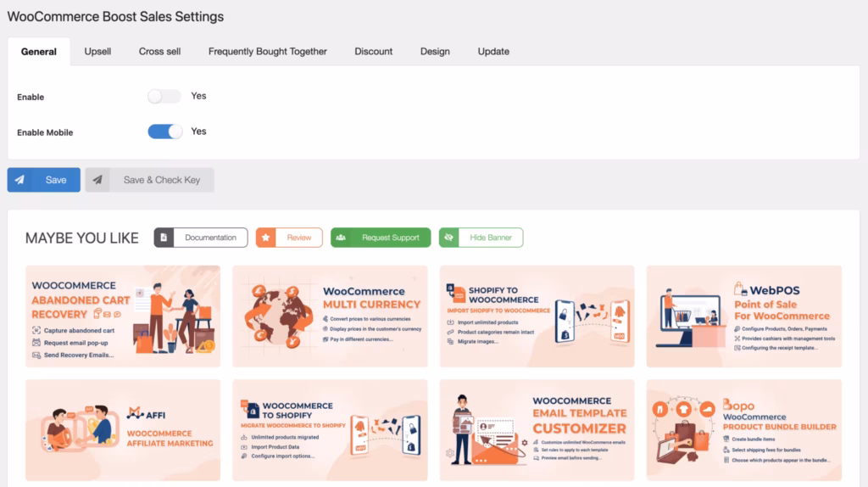
Task: Open the WebPOS Point of Sale banner
Action: point(744,316)
